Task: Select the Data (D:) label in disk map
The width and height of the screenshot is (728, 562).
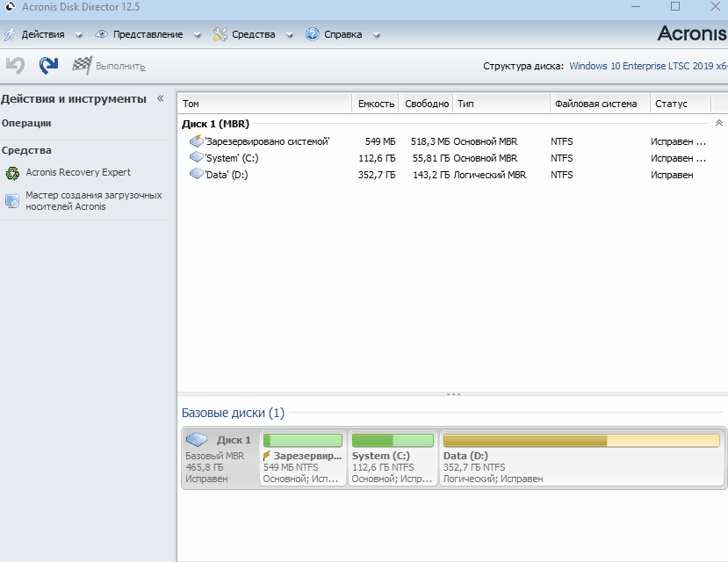Action: [x=465, y=456]
